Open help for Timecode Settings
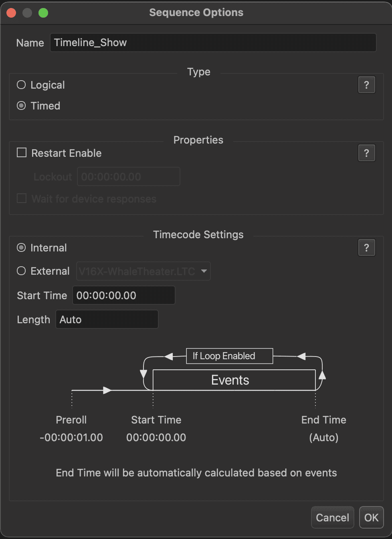Viewport: 392px width, 539px height. pos(366,248)
